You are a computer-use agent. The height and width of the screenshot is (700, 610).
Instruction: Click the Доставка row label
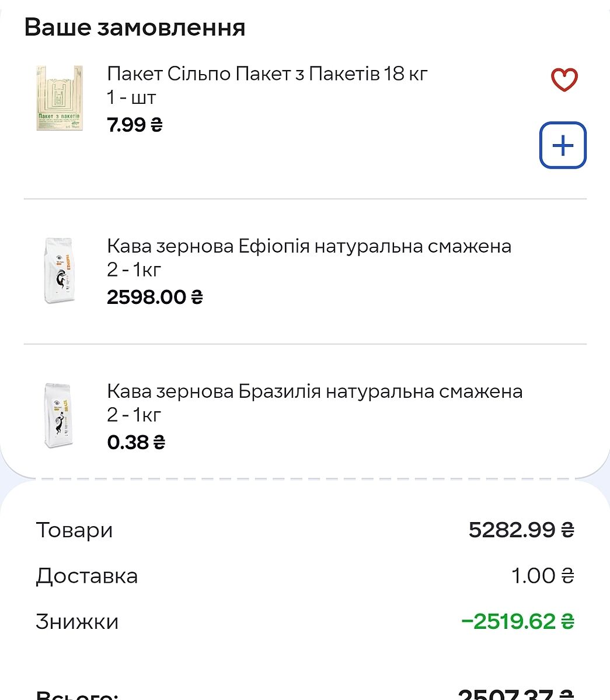click(87, 576)
